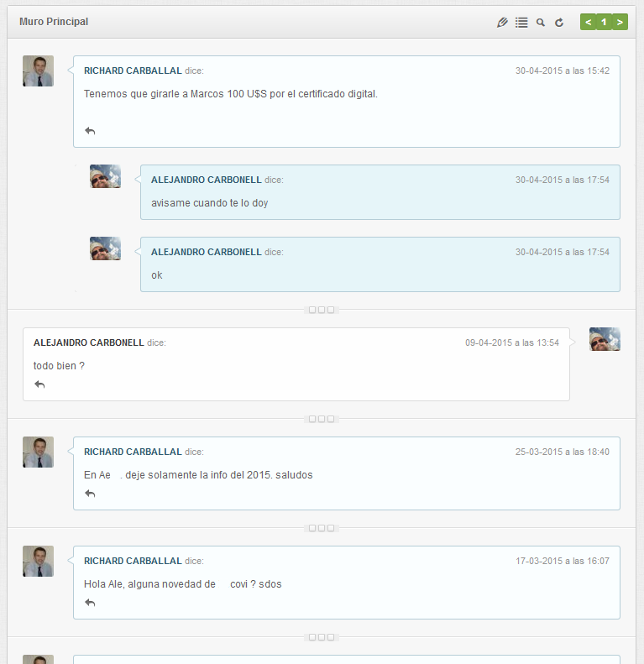This screenshot has height=664, width=644.
Task: Open RICHARD CARBALLAL name on 18:40 post
Action: [133, 452]
